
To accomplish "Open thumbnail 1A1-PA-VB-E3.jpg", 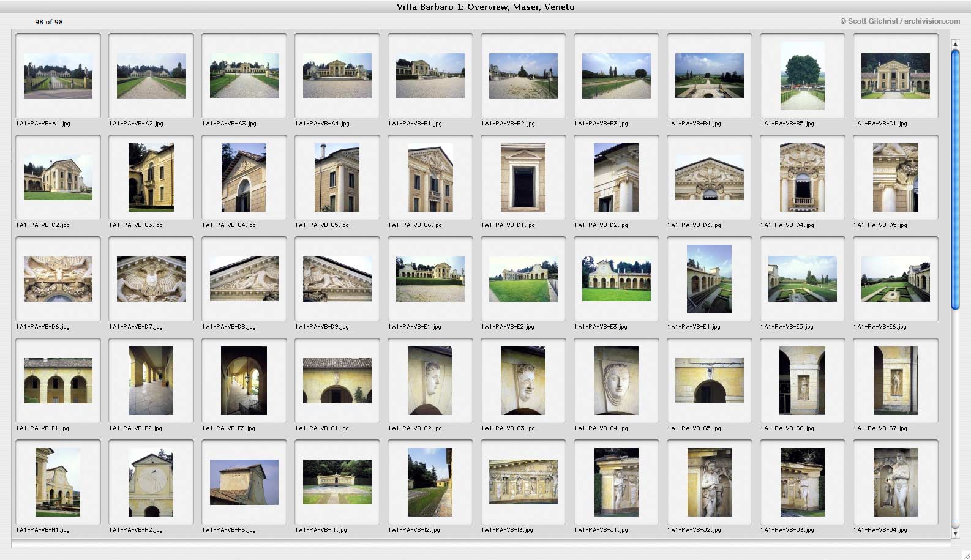I will point(617,279).
